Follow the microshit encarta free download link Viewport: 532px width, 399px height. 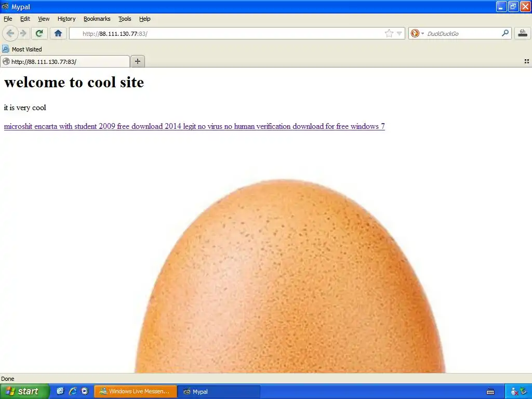click(194, 126)
